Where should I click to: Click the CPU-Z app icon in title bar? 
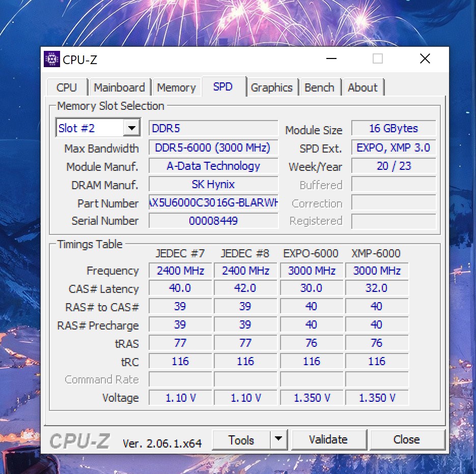point(51,59)
